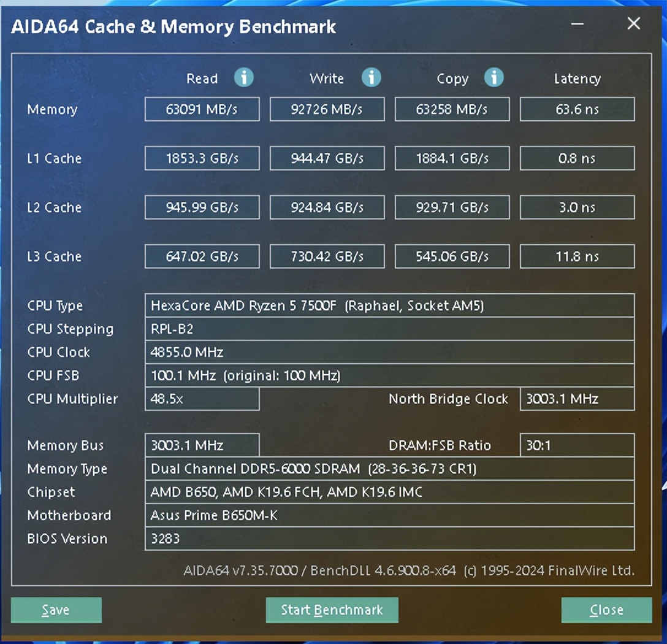Click the Latency column header

pyautogui.click(x=577, y=79)
